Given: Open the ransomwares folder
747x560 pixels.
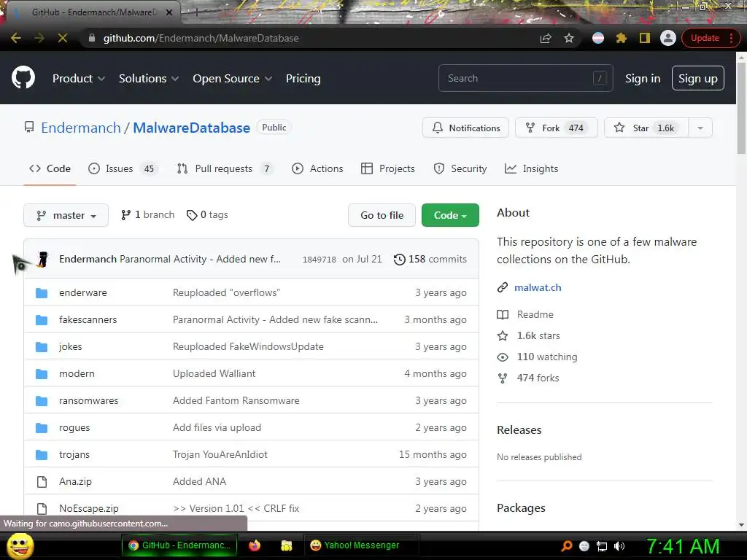Looking at the screenshot, I should pyautogui.click(x=88, y=401).
